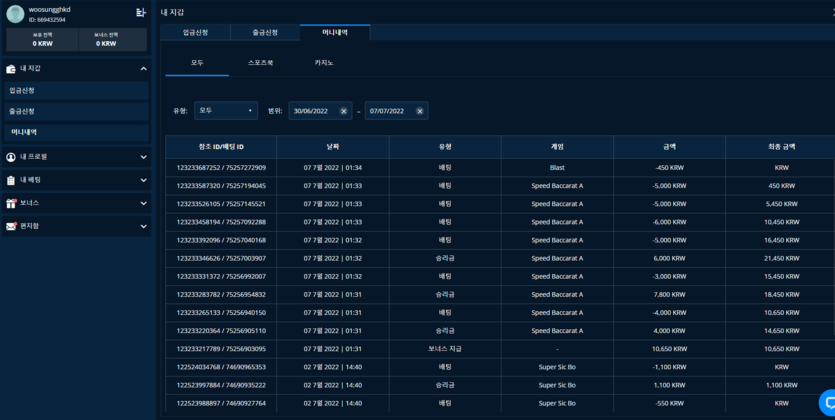The image size is (835, 420).
Task: Open the 유형 dropdown set to 모두
Action: coord(226,111)
